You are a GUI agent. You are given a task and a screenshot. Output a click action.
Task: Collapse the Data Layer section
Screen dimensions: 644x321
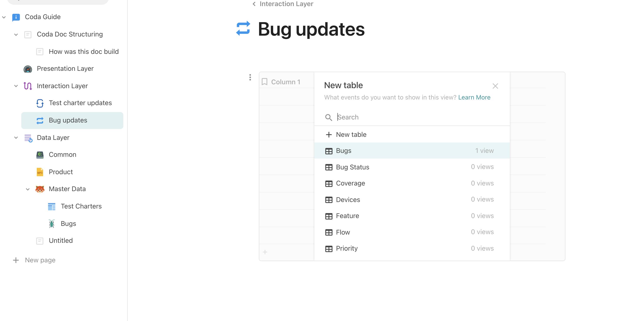click(16, 137)
